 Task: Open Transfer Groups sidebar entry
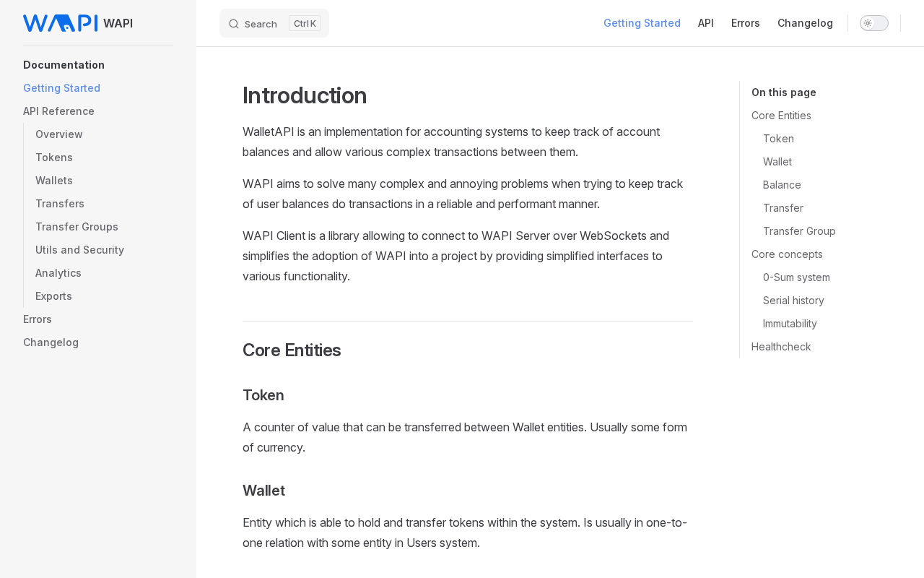[x=77, y=227]
